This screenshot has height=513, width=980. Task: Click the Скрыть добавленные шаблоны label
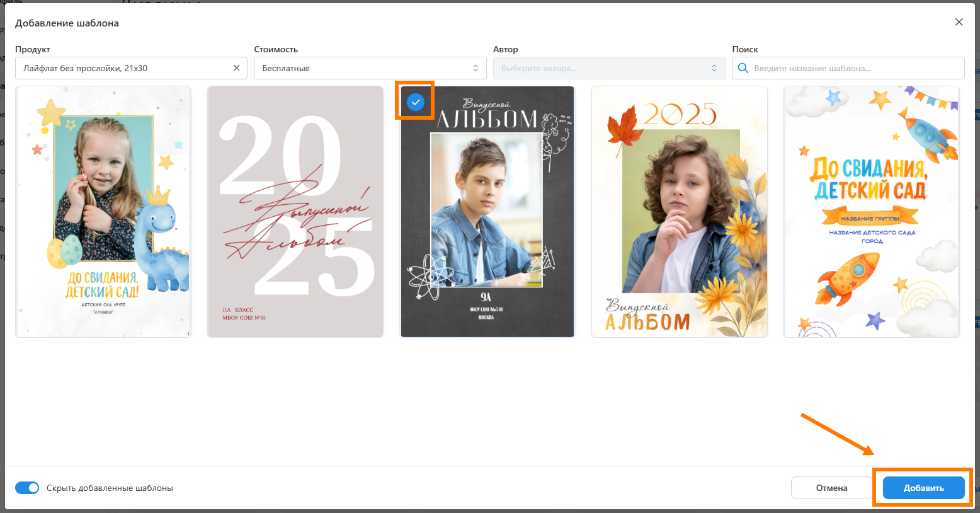(x=110, y=488)
